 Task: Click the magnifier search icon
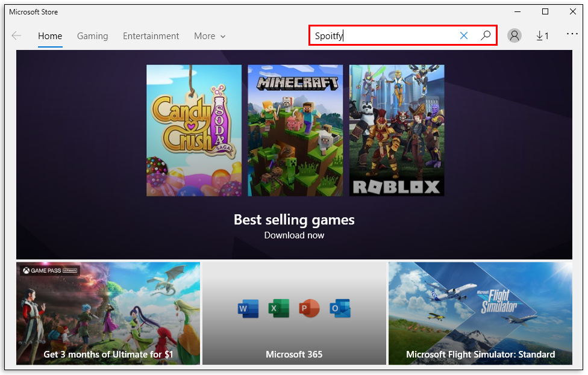coord(486,36)
